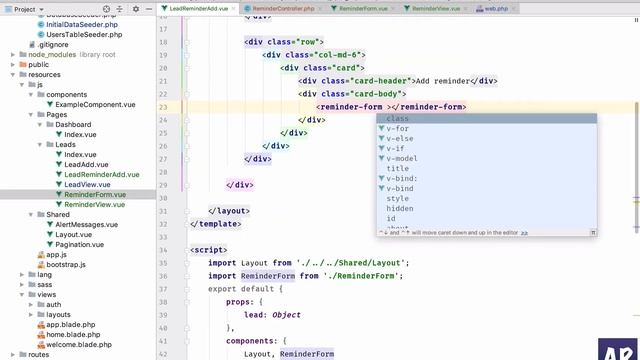Collapse the components folder
The image size is (640, 360).
point(31,95)
